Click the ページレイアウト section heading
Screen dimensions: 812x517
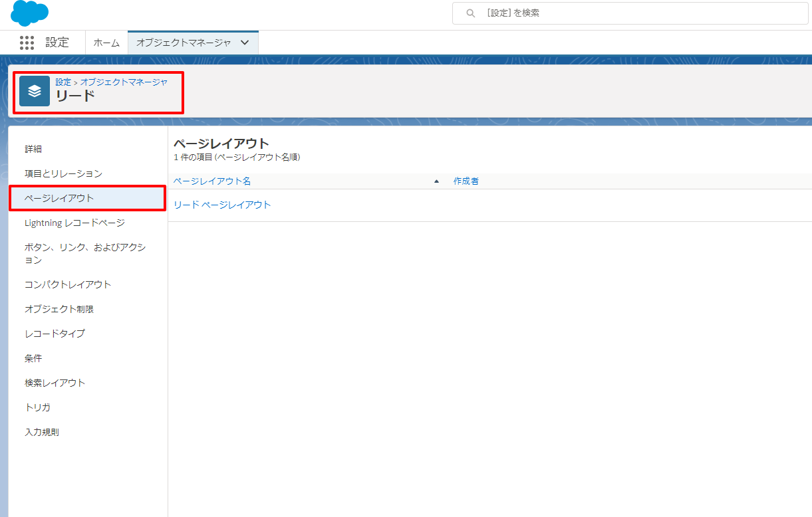pos(221,144)
